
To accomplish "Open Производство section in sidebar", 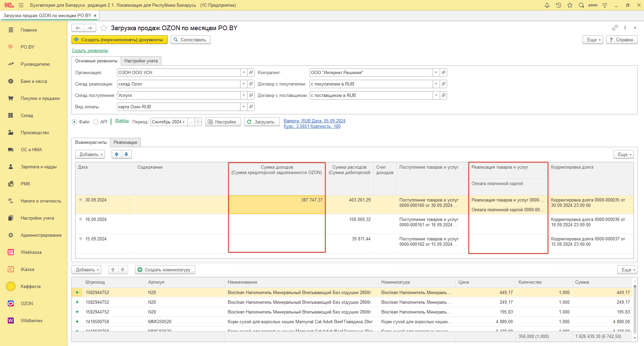I will tap(35, 132).
